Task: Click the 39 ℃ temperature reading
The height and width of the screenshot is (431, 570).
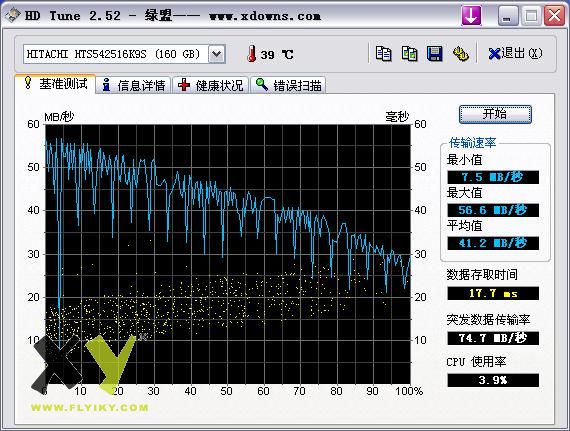Action: [x=277, y=55]
